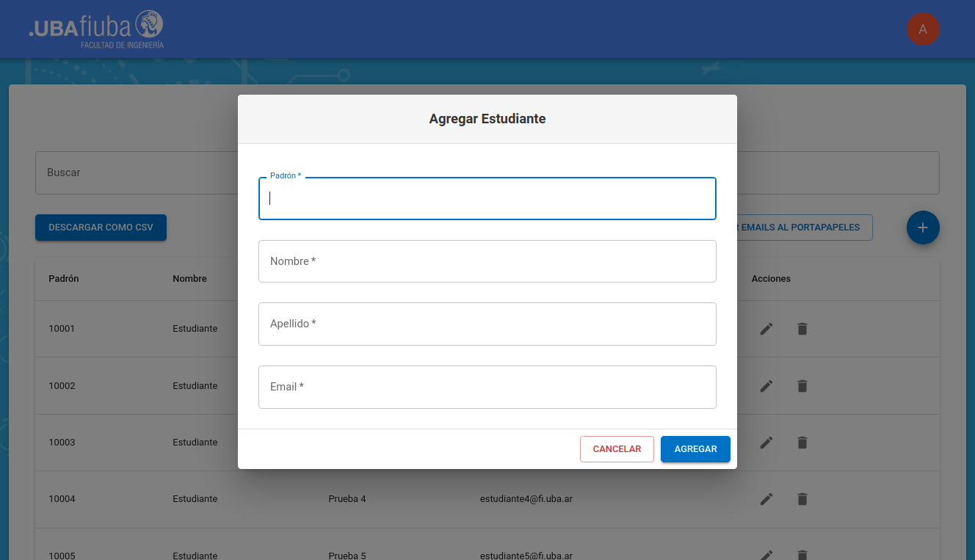Click the delete trash icon for student 10001
The image size is (975, 560).
pyautogui.click(x=802, y=329)
